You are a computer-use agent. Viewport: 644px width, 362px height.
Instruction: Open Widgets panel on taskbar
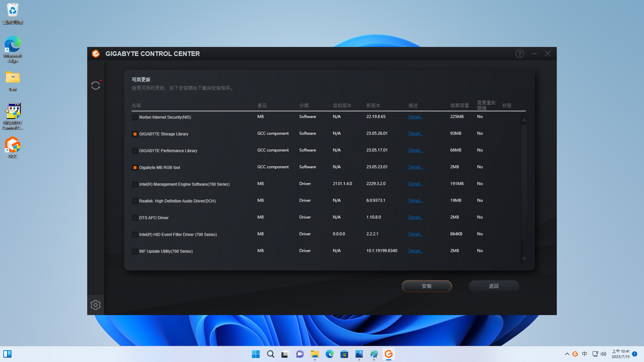(x=7, y=354)
